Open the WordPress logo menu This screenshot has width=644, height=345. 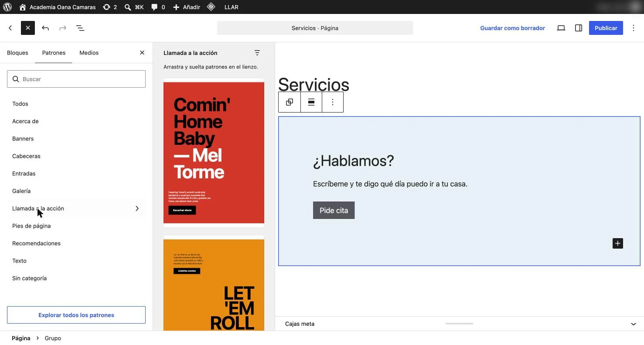[x=7, y=7]
